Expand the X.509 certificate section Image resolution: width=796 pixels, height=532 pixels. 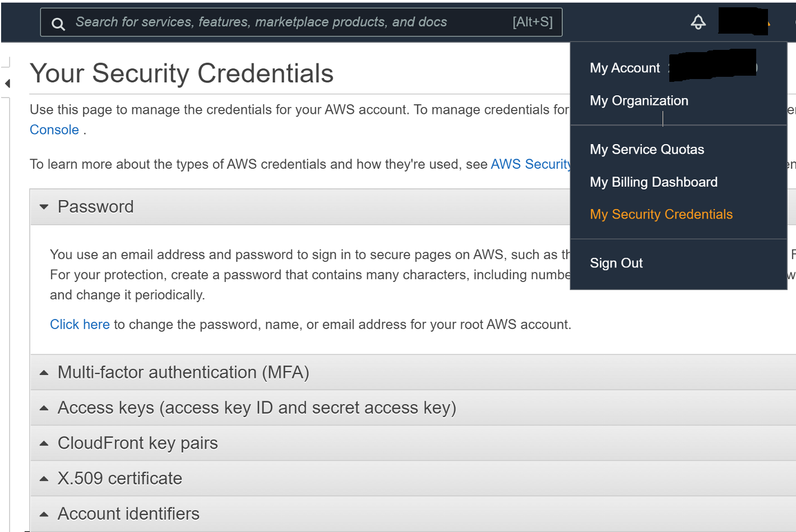click(413, 478)
